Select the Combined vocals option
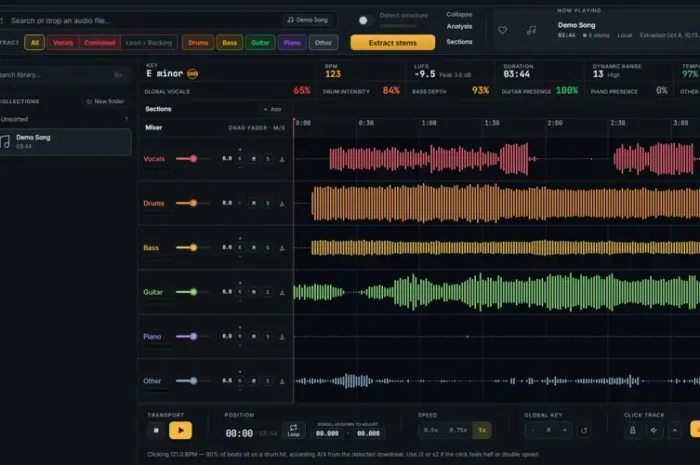 point(100,43)
